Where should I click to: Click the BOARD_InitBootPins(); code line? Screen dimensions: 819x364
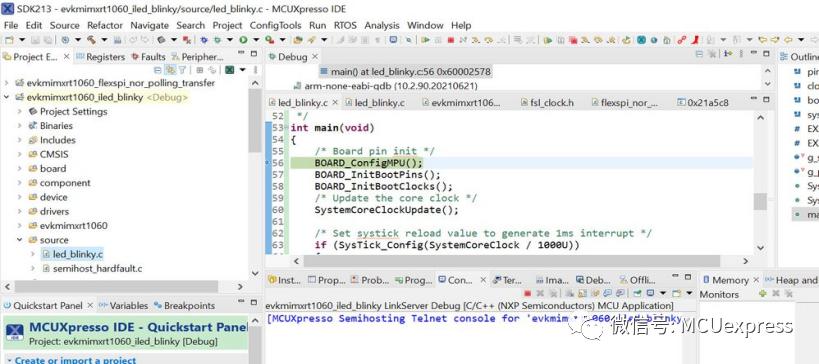point(378,174)
